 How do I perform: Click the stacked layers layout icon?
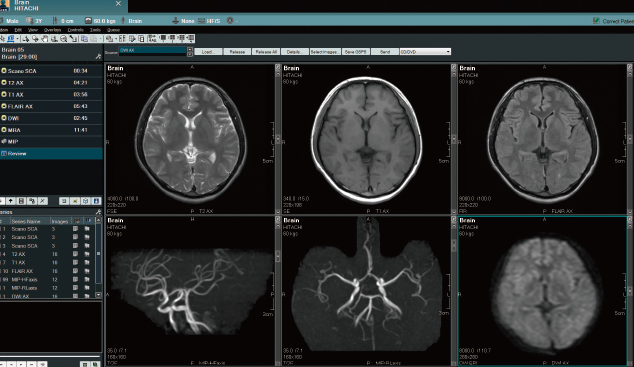click(109, 39)
